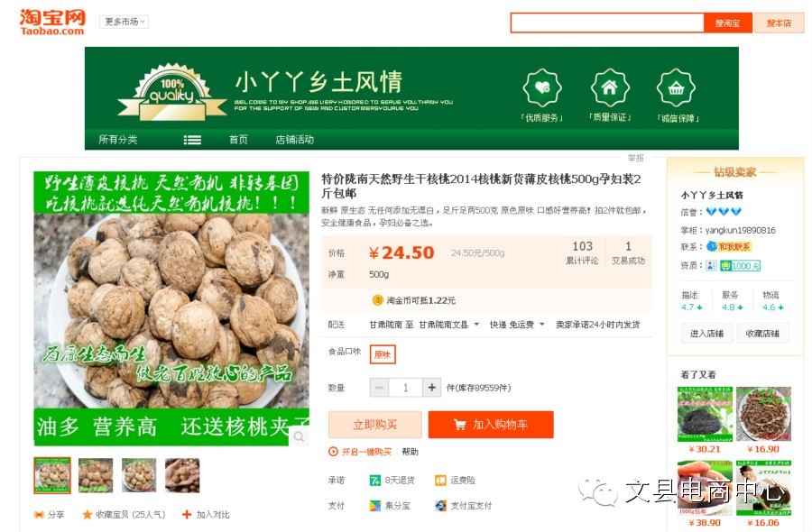Select the second walnut thumbnail image

tap(96, 475)
